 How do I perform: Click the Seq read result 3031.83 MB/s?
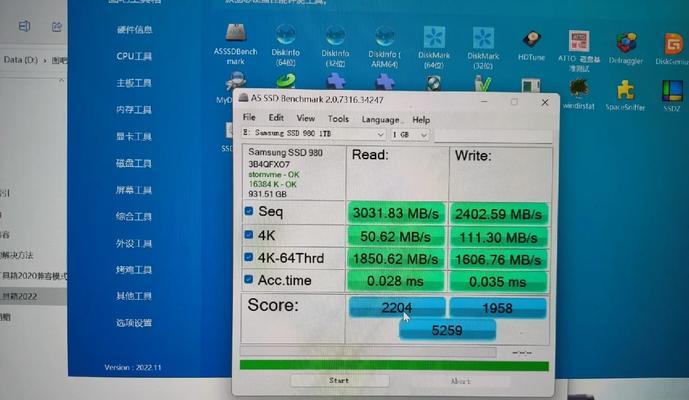tap(396, 213)
